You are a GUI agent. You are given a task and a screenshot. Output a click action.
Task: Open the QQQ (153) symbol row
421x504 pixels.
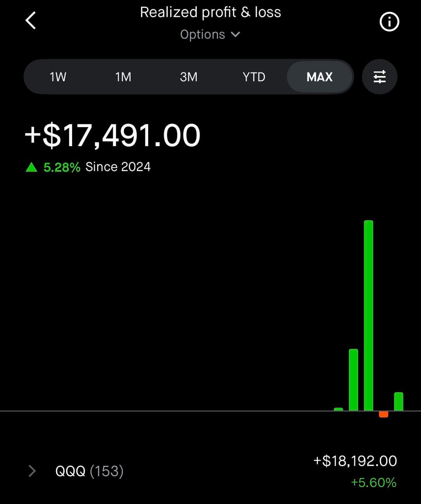click(x=89, y=471)
